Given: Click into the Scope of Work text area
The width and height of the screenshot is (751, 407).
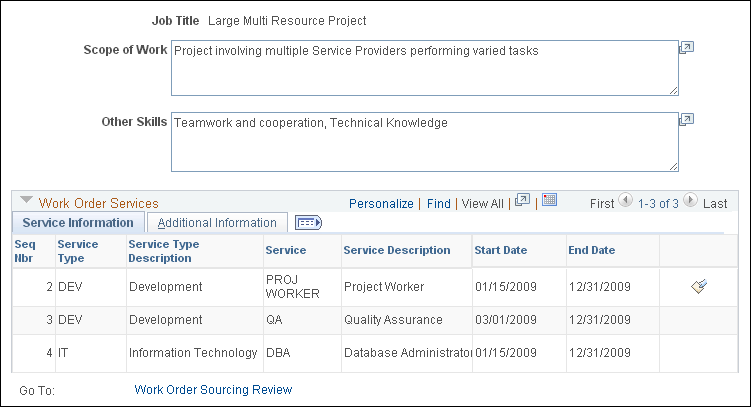Looking at the screenshot, I should coord(424,67).
